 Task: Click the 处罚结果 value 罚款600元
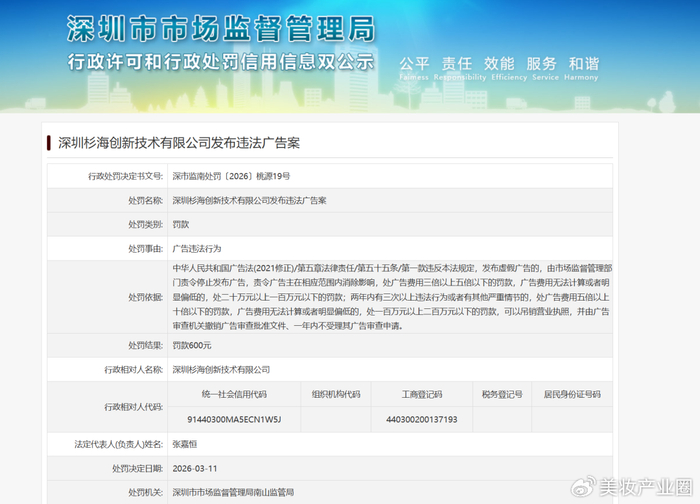point(192,345)
